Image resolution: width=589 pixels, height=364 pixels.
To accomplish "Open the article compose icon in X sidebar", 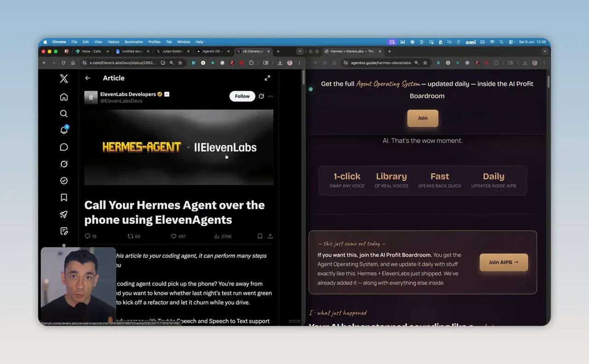I will [64, 231].
